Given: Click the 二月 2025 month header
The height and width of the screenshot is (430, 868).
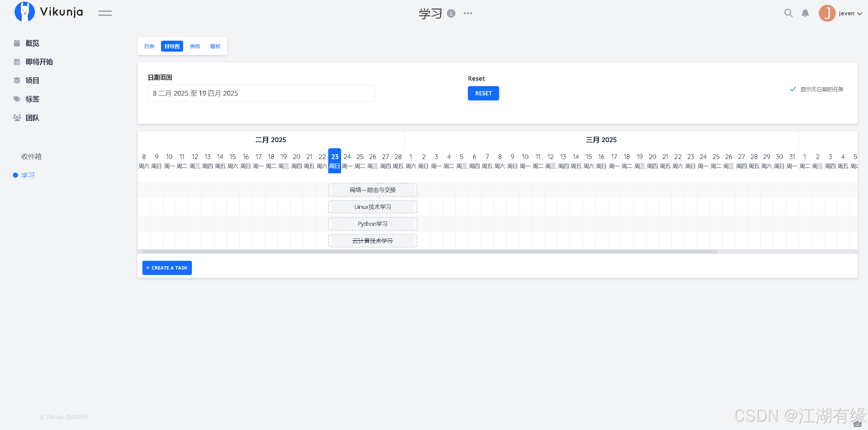Looking at the screenshot, I should pyautogui.click(x=271, y=140).
